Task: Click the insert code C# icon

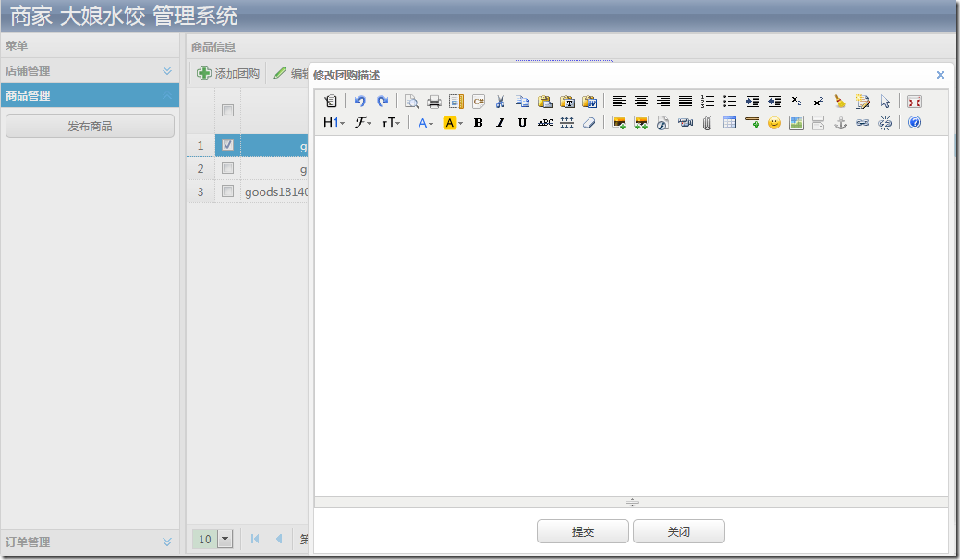Action: pos(479,102)
